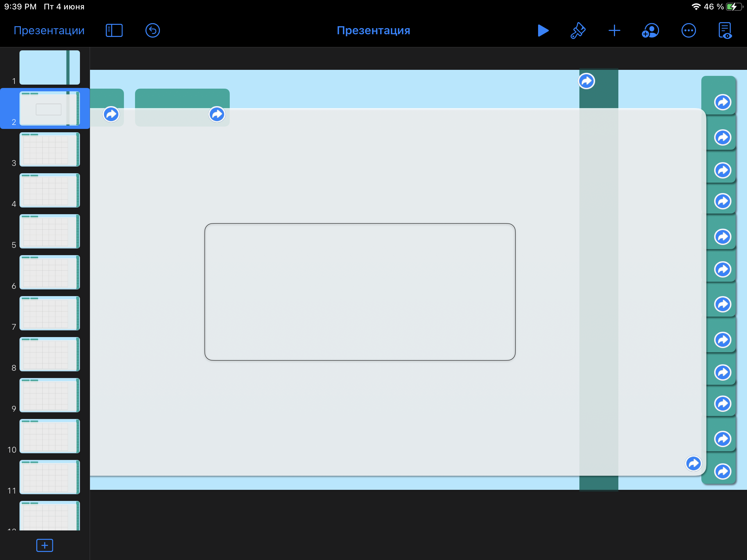This screenshot has width=747, height=560.
Task: Tap link arrow at the page's bottom corner
Action: coord(694,463)
